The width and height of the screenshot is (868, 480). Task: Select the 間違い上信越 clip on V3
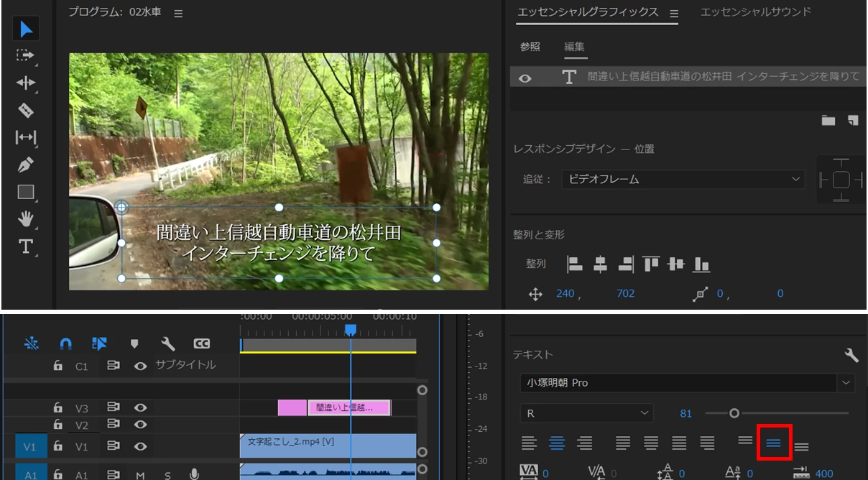pyautogui.click(x=349, y=408)
